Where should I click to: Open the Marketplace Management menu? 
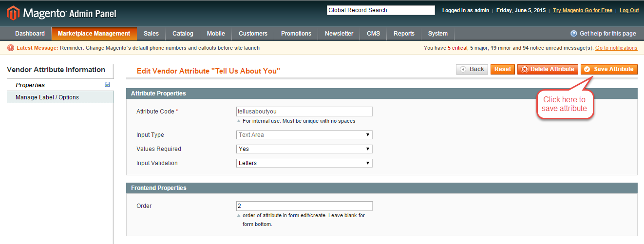click(x=94, y=34)
